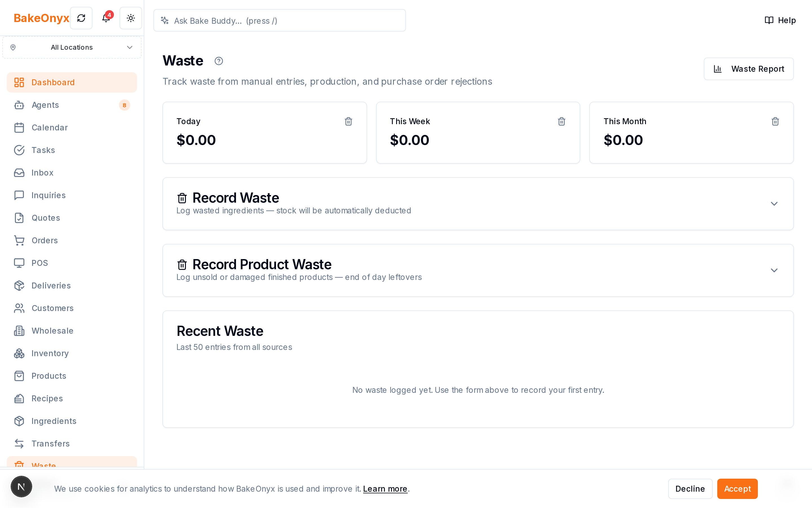This screenshot has width=812, height=508.
Task: Go to Dashboard in sidebar
Action: pos(72,82)
